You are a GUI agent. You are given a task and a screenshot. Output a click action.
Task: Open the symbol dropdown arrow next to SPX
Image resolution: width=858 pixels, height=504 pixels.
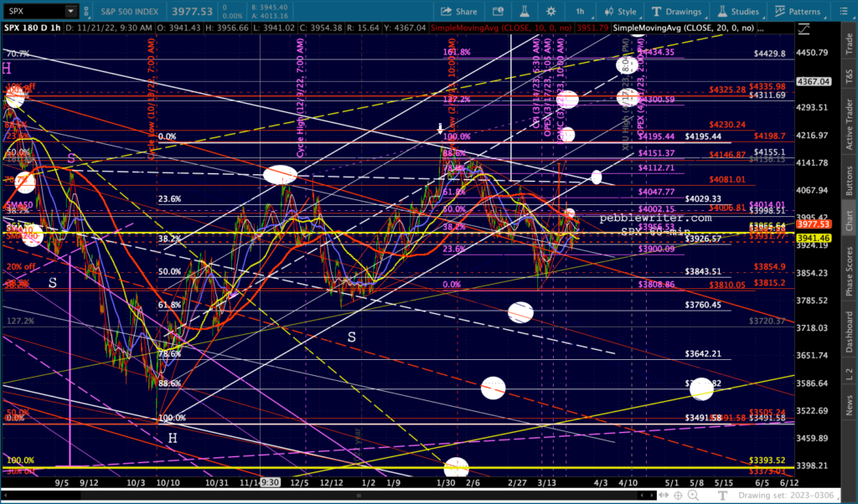(x=70, y=11)
